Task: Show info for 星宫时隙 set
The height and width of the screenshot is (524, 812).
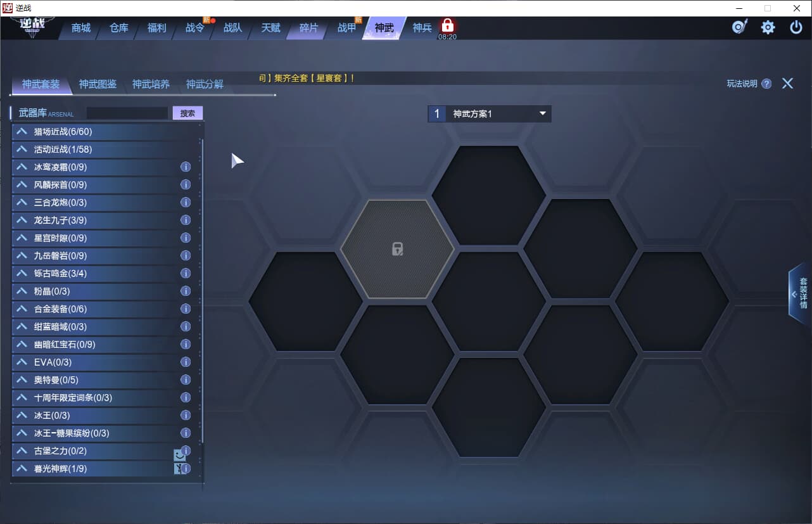Action: pos(186,238)
